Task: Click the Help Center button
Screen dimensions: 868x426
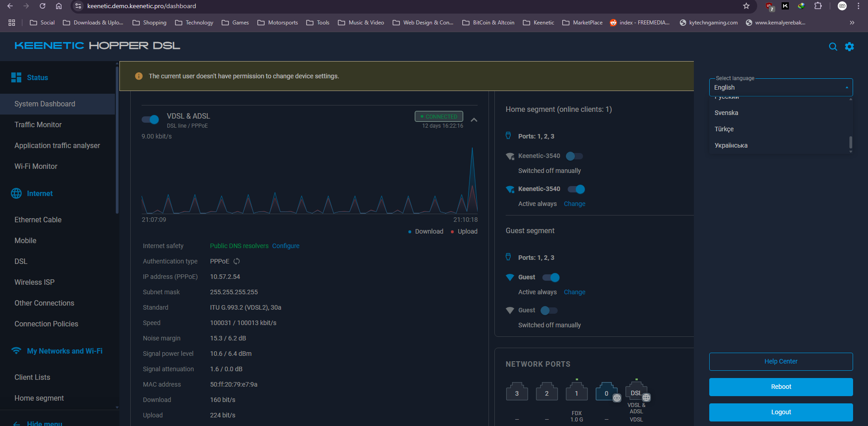Action: point(781,361)
